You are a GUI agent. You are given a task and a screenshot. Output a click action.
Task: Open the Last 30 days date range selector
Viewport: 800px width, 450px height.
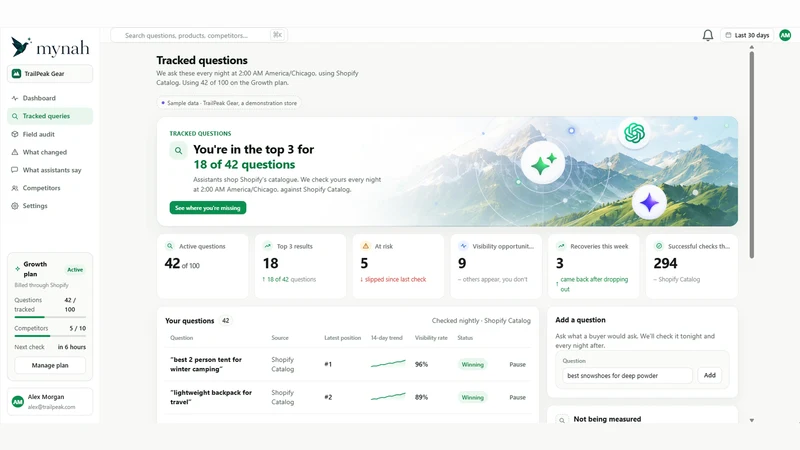pyautogui.click(x=747, y=35)
